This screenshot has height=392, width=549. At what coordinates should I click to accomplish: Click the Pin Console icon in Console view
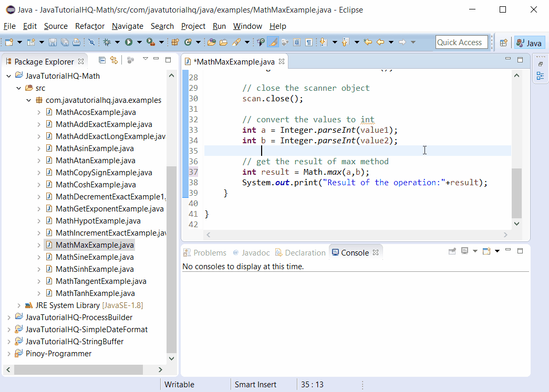coord(452,251)
